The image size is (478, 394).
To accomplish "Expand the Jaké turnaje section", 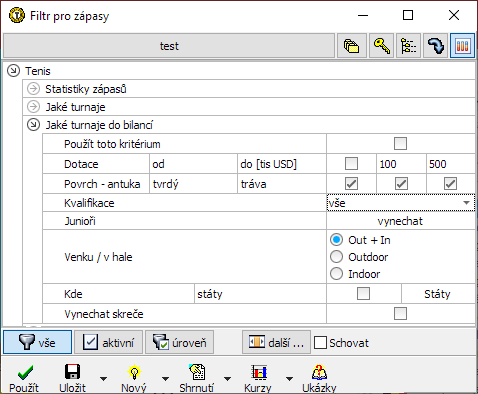I will pos(33,107).
